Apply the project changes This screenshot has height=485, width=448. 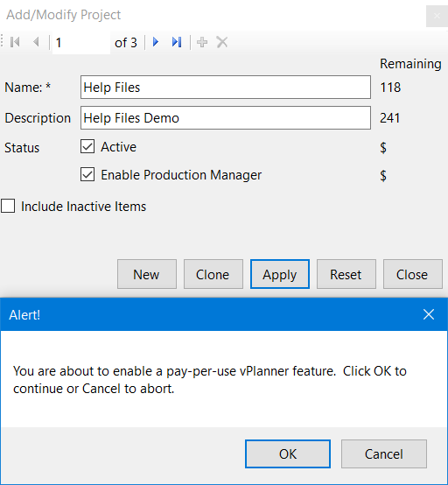(x=280, y=274)
